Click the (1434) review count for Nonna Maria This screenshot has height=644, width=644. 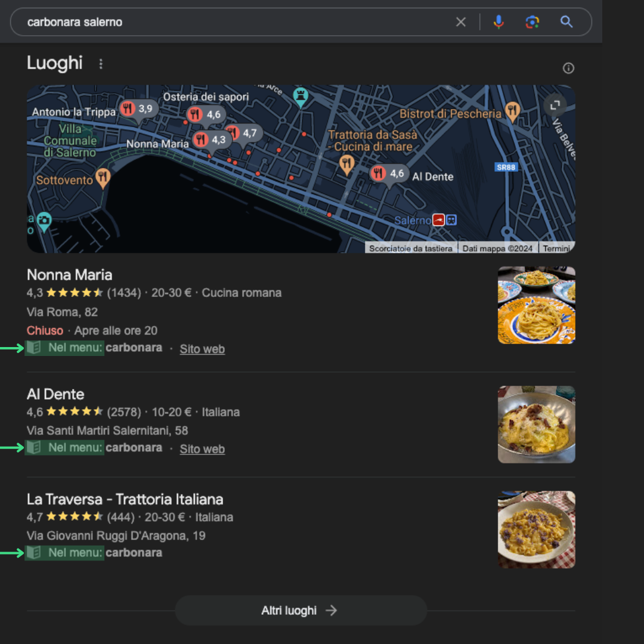click(x=123, y=293)
